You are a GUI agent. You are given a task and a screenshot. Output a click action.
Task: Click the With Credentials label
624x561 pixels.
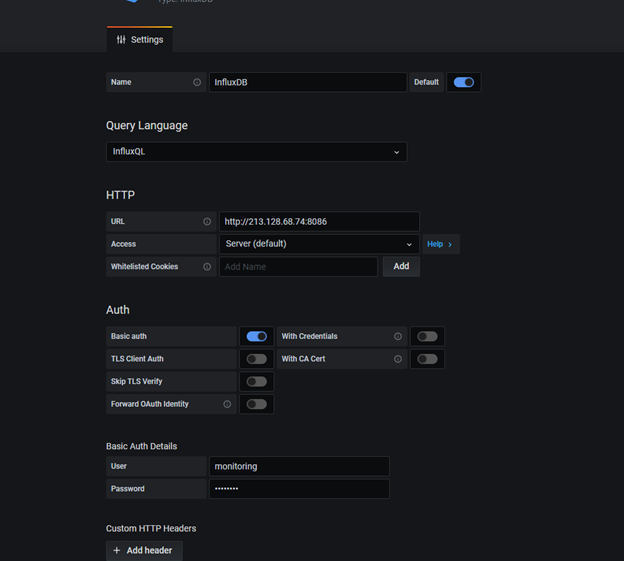(x=310, y=337)
